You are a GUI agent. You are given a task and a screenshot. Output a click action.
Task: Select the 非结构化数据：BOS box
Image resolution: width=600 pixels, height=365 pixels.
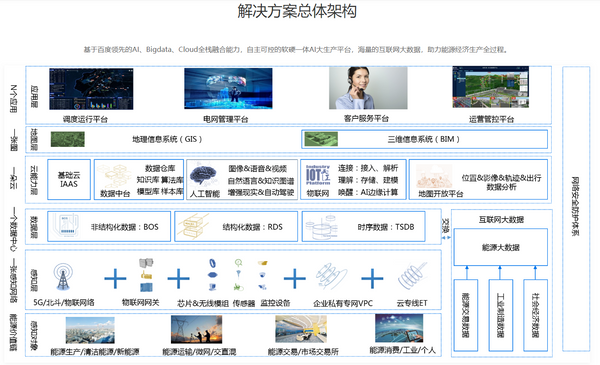click(x=109, y=226)
